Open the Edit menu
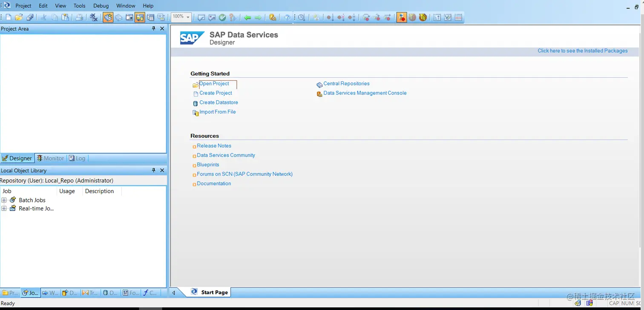 [43, 6]
